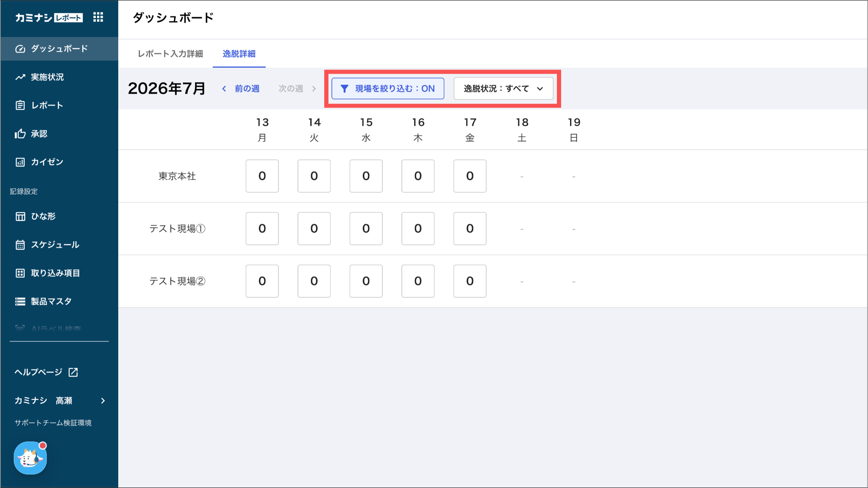Open the 逸脱状況：すべて dropdown
The width and height of the screenshot is (868, 488).
504,89
